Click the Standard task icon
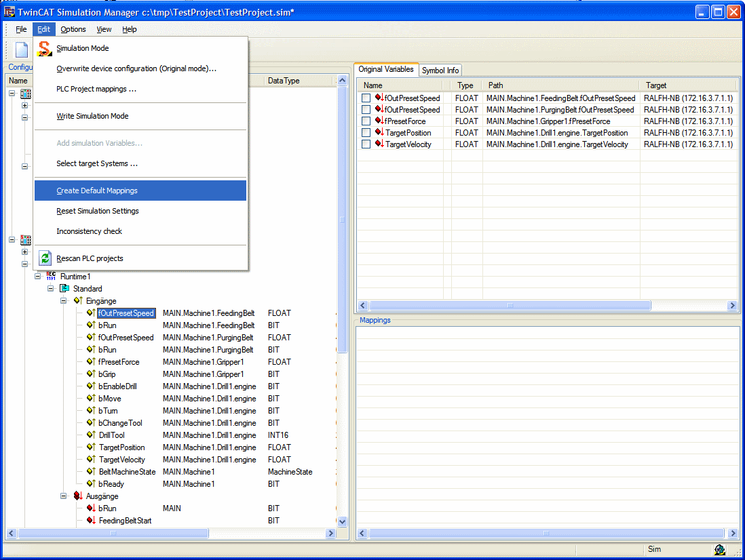The width and height of the screenshot is (745, 560). 64,289
